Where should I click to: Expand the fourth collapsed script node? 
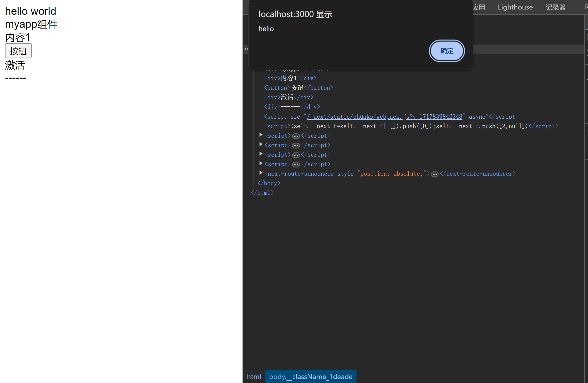[261, 164]
